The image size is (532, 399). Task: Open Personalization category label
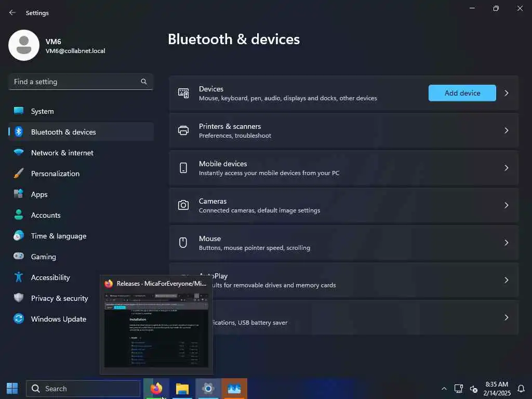[x=55, y=174]
